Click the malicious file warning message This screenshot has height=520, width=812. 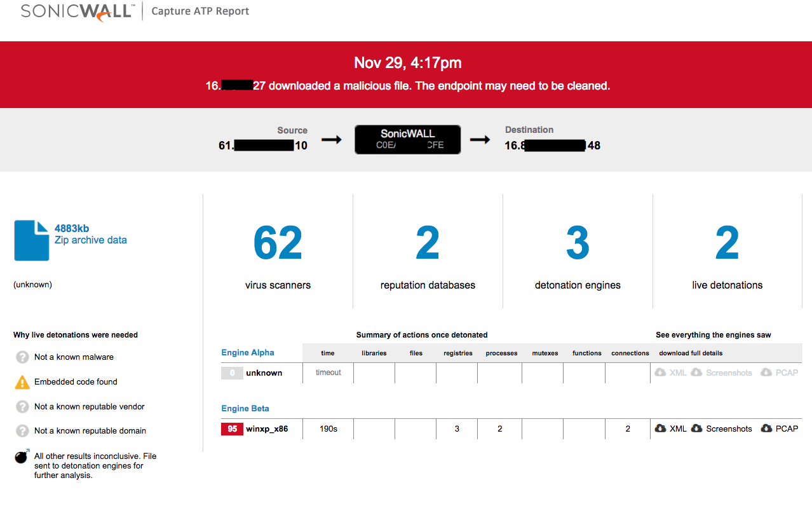(408, 86)
